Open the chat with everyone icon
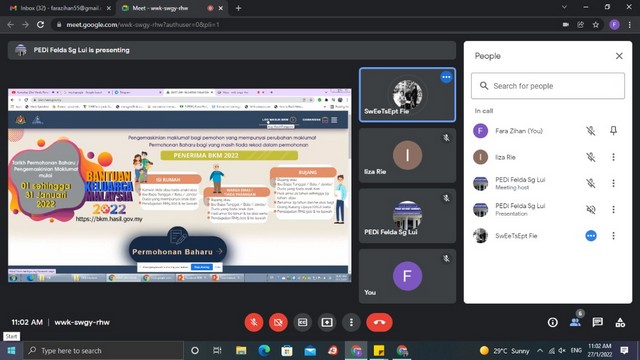Viewport: 640px width, 360px height. click(598, 322)
